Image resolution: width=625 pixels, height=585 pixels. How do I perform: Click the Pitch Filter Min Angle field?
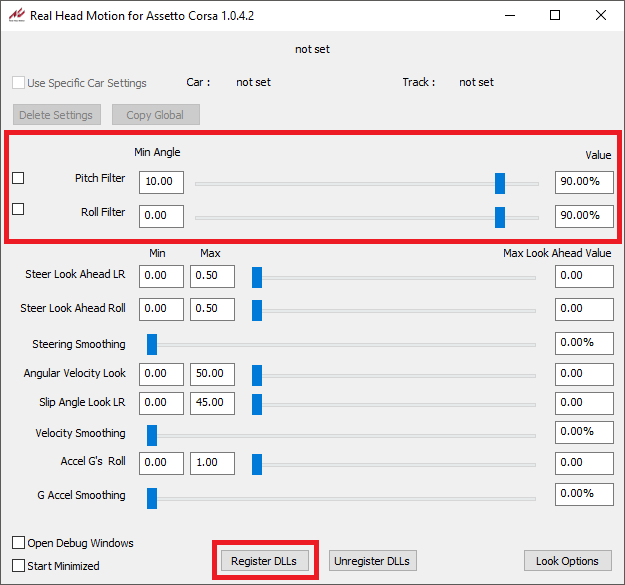coord(161,182)
